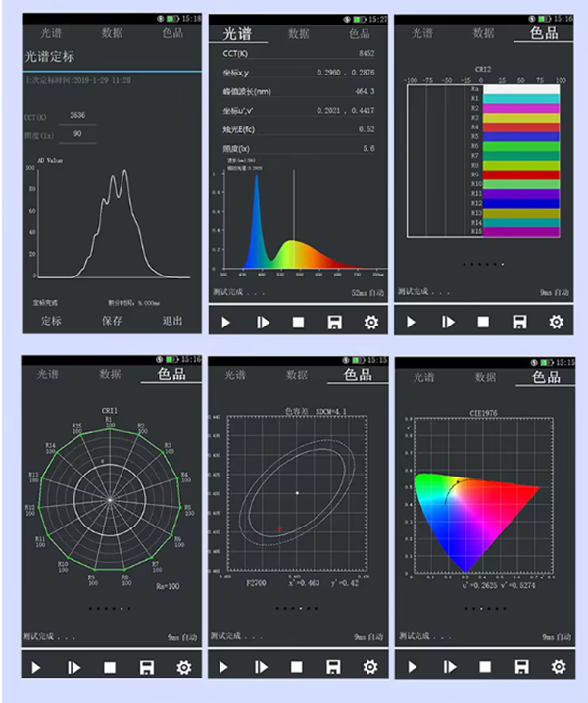Screen dimensions: 588x703
Task: Click settings gear on the SDCM tolerance screen
Action: tap(370, 667)
